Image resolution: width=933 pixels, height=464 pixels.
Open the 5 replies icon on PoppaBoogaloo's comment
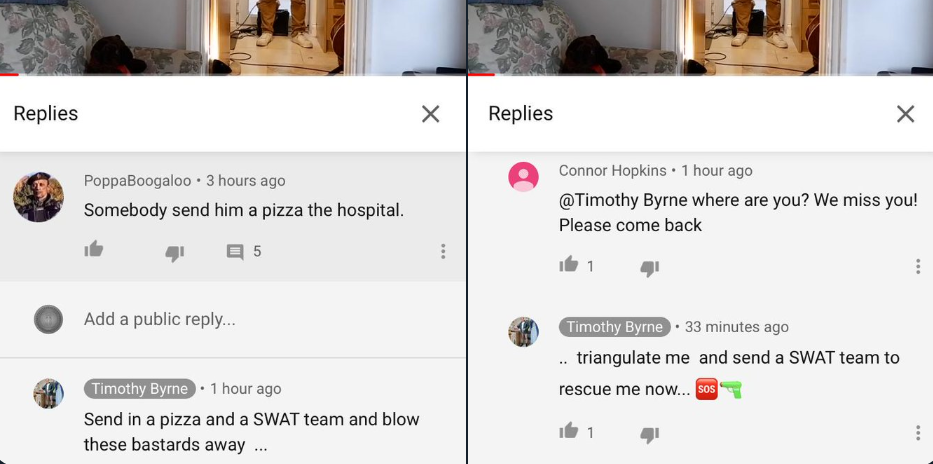(235, 252)
